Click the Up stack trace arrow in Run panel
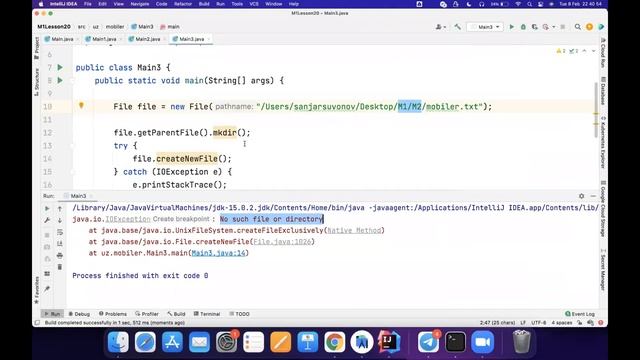This screenshot has height=360, width=640. pos(60,209)
